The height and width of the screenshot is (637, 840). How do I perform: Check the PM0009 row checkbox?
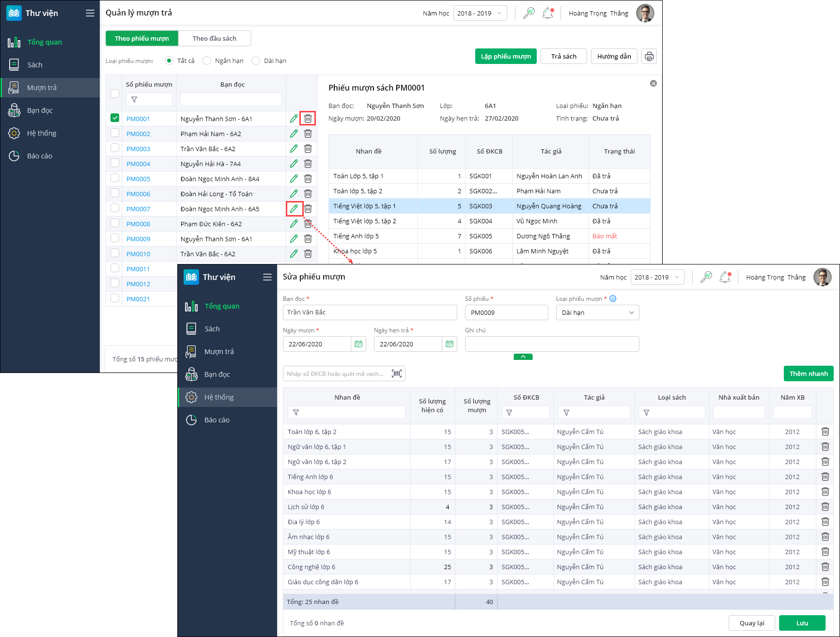[115, 238]
